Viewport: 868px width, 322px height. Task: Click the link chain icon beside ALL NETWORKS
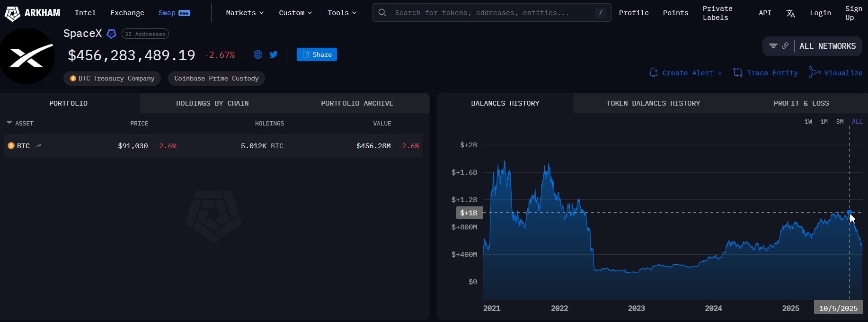tap(785, 46)
